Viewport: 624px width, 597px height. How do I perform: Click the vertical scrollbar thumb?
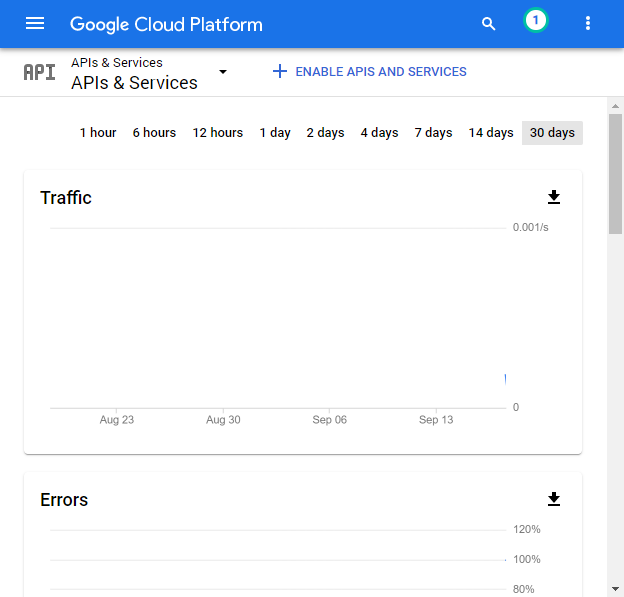coord(615,174)
